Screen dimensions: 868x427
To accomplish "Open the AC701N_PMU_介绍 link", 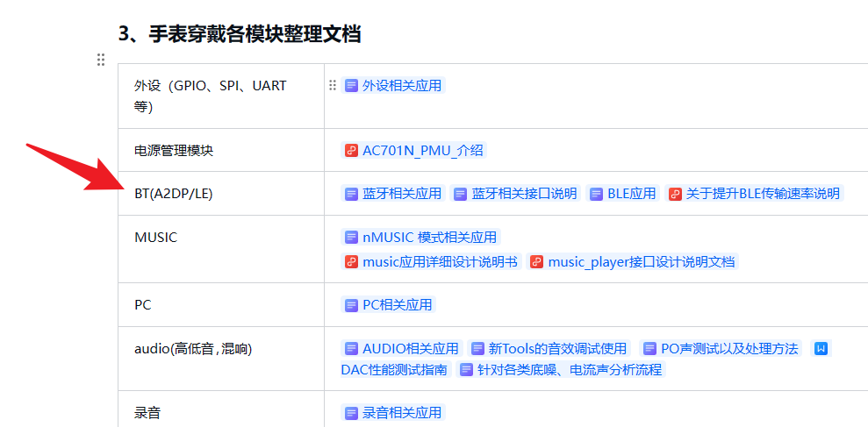I will (x=423, y=151).
